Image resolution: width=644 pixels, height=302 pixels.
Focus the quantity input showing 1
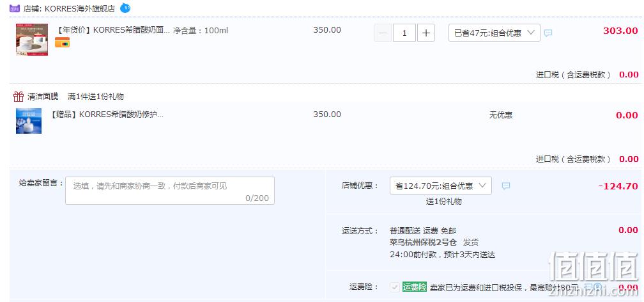click(x=404, y=33)
